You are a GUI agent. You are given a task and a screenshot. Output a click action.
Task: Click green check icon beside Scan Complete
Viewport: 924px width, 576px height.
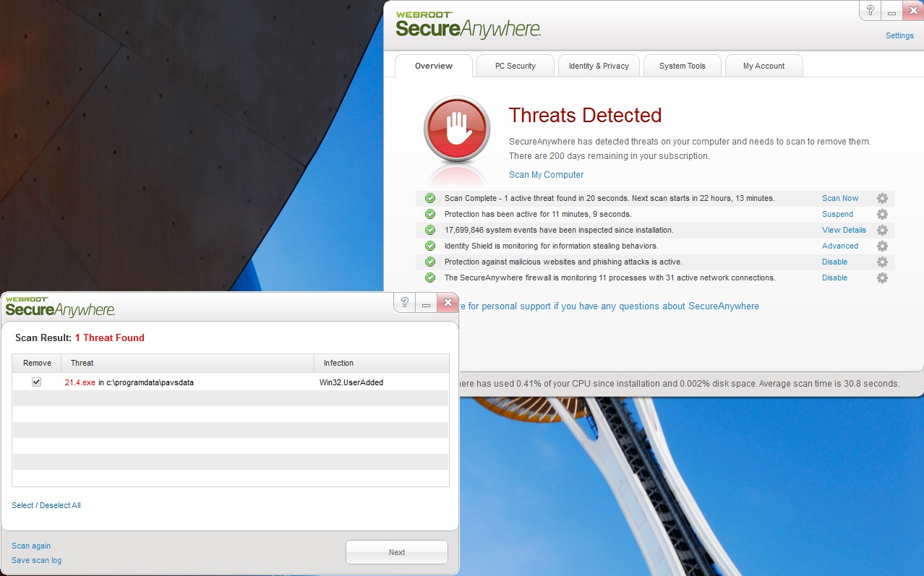(x=430, y=198)
